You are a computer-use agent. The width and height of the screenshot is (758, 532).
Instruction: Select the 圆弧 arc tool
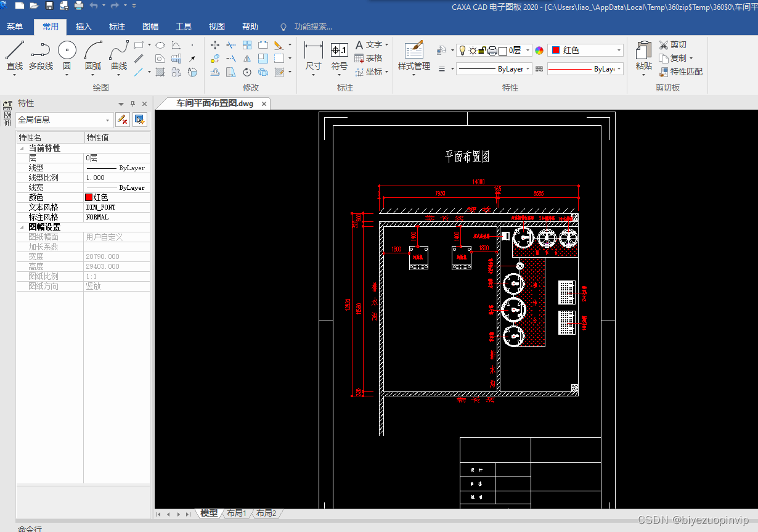point(93,56)
